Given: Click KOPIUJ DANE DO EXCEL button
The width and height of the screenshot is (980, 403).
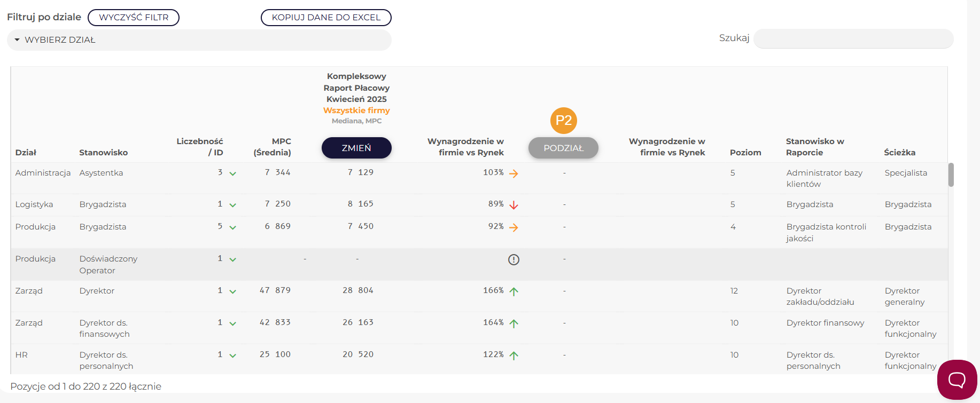Looking at the screenshot, I should [x=326, y=18].
